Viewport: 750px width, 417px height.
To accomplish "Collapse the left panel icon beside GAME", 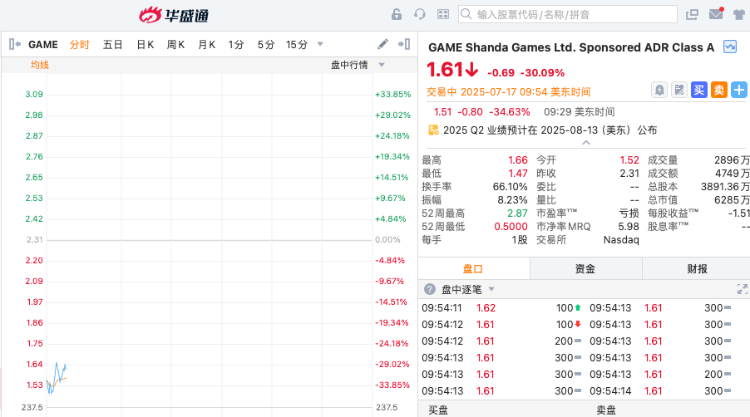I will click(15, 44).
